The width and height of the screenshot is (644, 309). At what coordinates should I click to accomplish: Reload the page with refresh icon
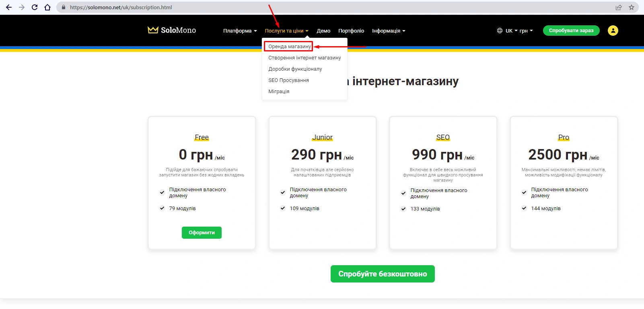[35, 7]
